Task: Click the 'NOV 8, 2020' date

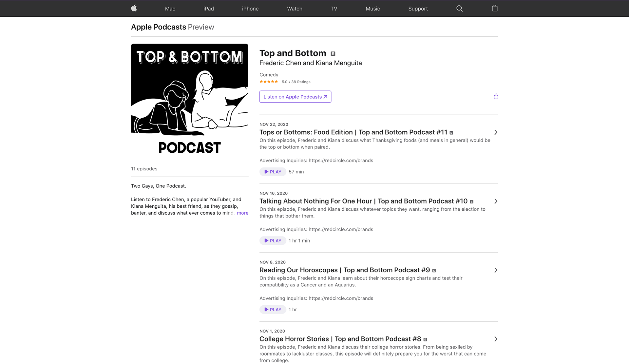Action: tap(273, 262)
